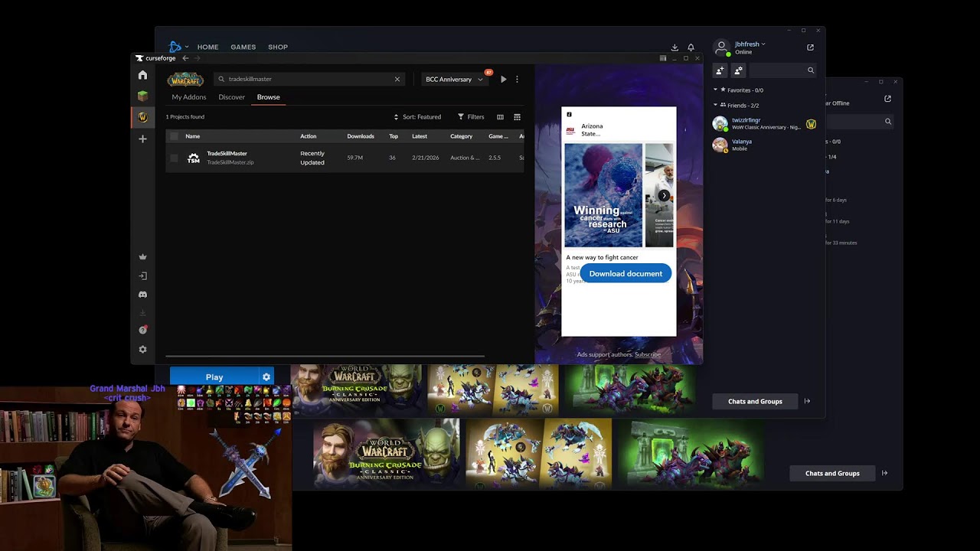Viewport: 980px width, 551px height.
Task: Open Battle.net notifications bell
Action: point(691,47)
